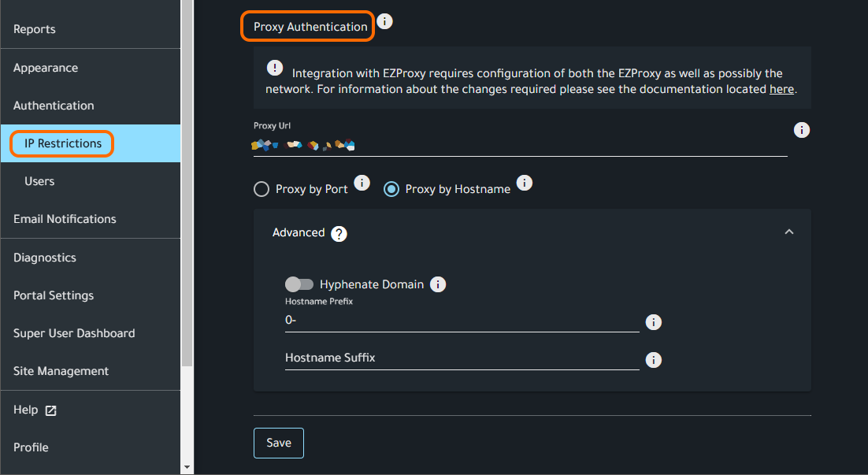Open the EZProxy documentation 'here' link
Screen dimensions: 868x475
click(781, 89)
